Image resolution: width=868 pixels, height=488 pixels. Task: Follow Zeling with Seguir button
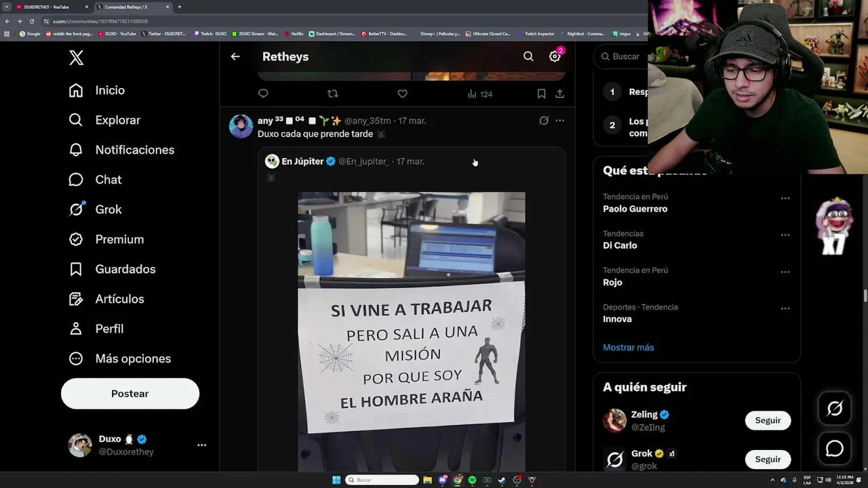point(768,420)
